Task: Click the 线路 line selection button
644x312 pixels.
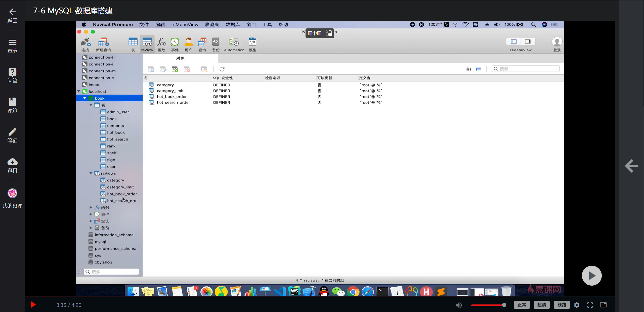Action: tap(562, 305)
